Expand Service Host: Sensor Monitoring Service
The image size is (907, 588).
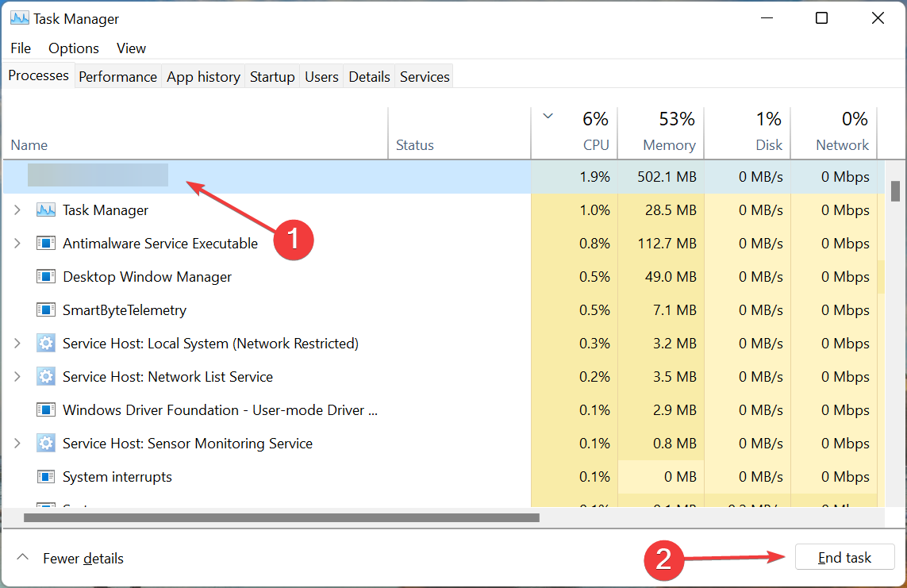click(x=17, y=444)
